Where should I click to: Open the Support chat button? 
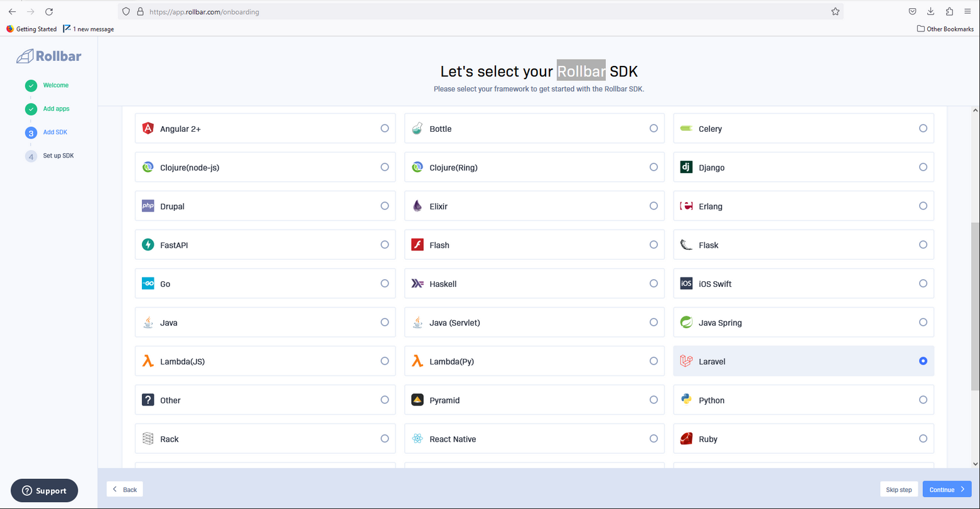45,491
